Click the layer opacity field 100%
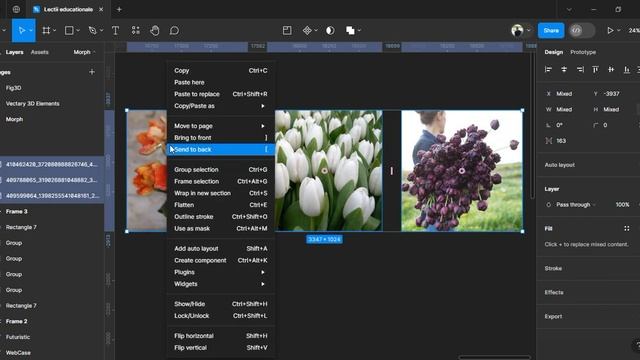640x360 pixels. 622,205
